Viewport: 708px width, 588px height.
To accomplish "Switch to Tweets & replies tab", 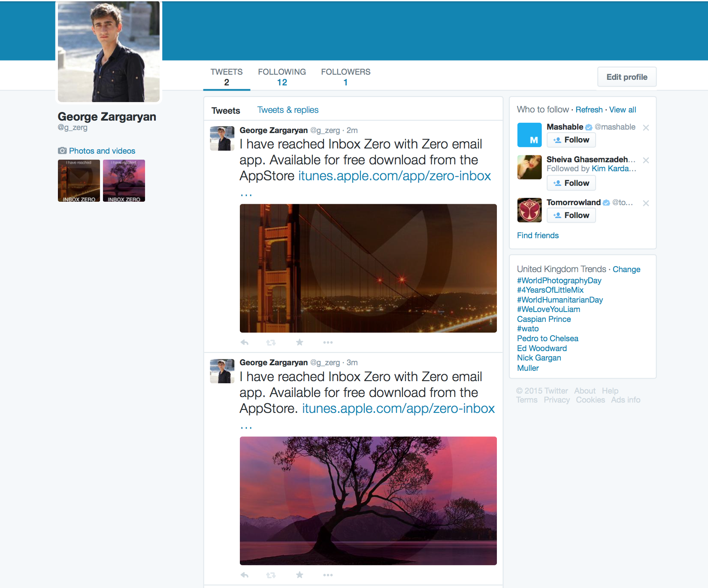I will tap(288, 110).
